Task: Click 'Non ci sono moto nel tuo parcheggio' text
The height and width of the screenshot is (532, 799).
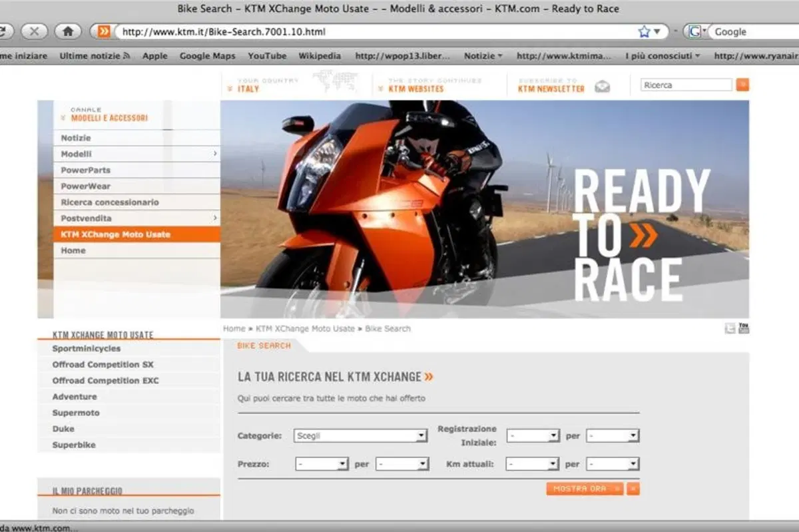Action: [x=123, y=511]
